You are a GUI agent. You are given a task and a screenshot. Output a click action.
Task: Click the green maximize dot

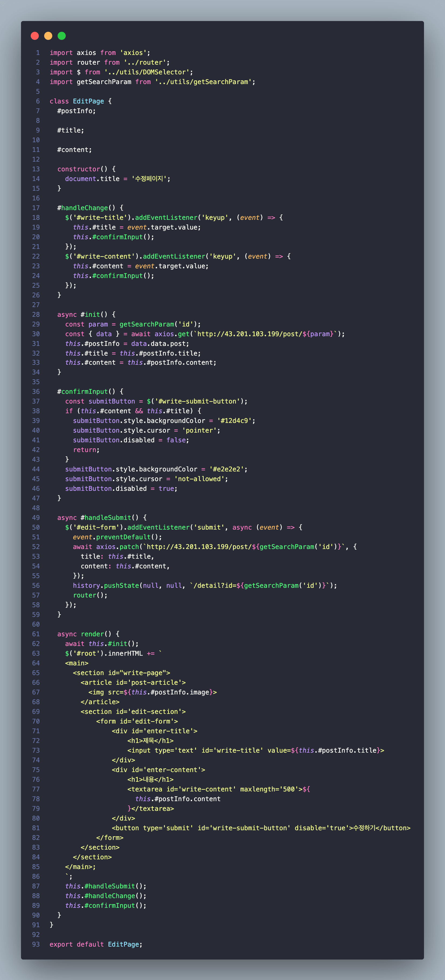point(62,36)
